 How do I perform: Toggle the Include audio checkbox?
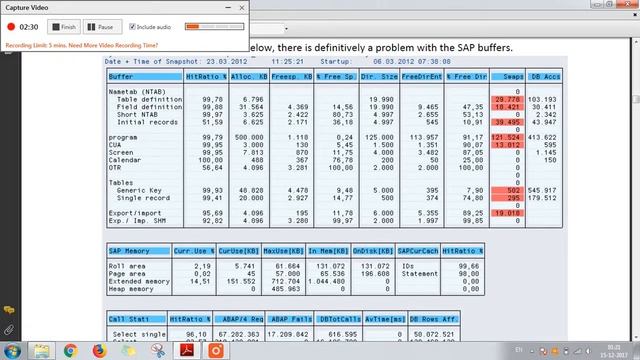(132, 27)
